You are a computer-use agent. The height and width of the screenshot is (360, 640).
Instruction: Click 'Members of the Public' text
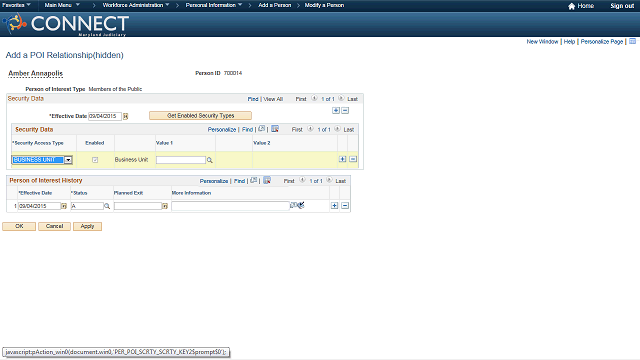point(115,89)
